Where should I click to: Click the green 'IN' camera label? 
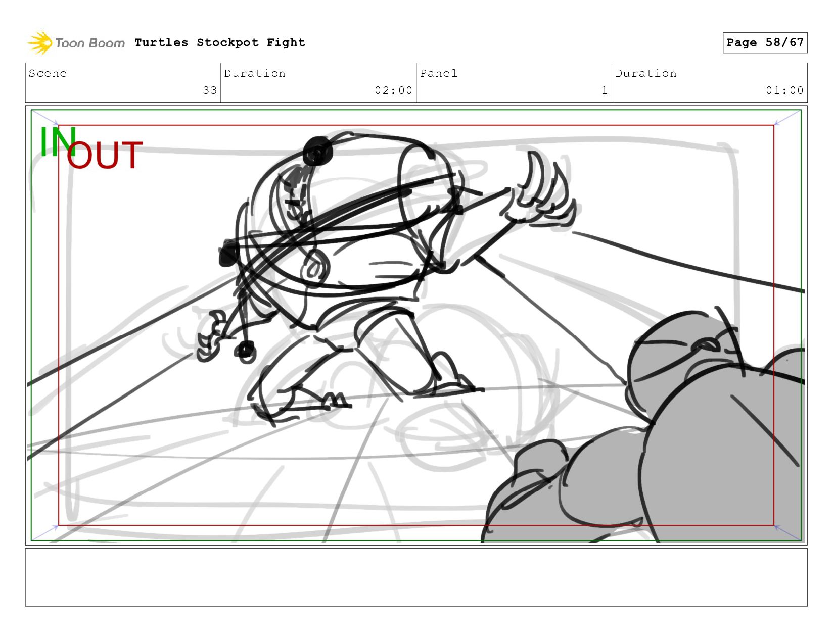click(x=57, y=141)
